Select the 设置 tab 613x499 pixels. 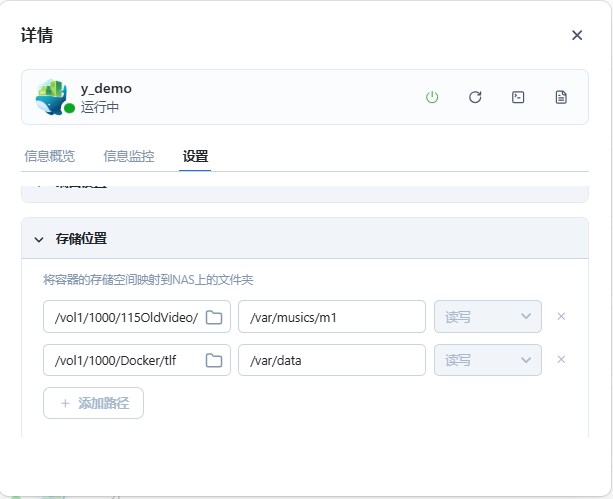click(195, 156)
